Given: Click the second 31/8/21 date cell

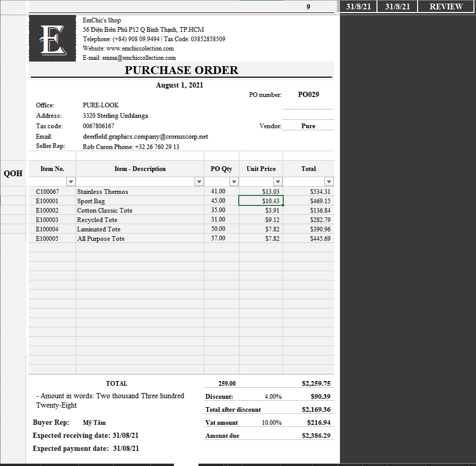Looking at the screenshot, I should click(397, 7).
